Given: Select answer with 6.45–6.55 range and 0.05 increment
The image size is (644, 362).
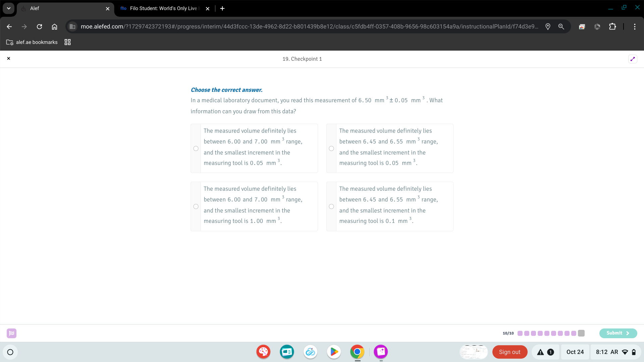Looking at the screenshot, I should coord(331,148).
